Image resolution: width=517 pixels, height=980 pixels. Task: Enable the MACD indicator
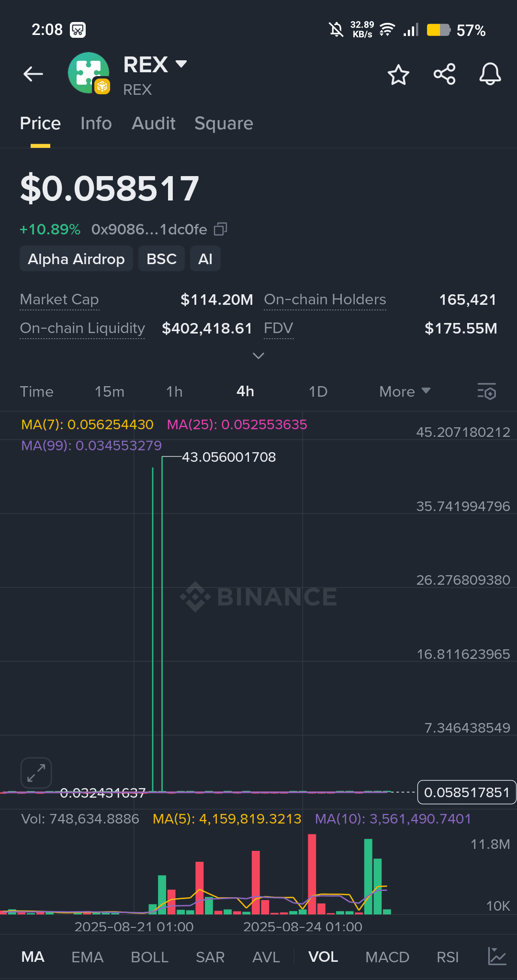(x=387, y=957)
